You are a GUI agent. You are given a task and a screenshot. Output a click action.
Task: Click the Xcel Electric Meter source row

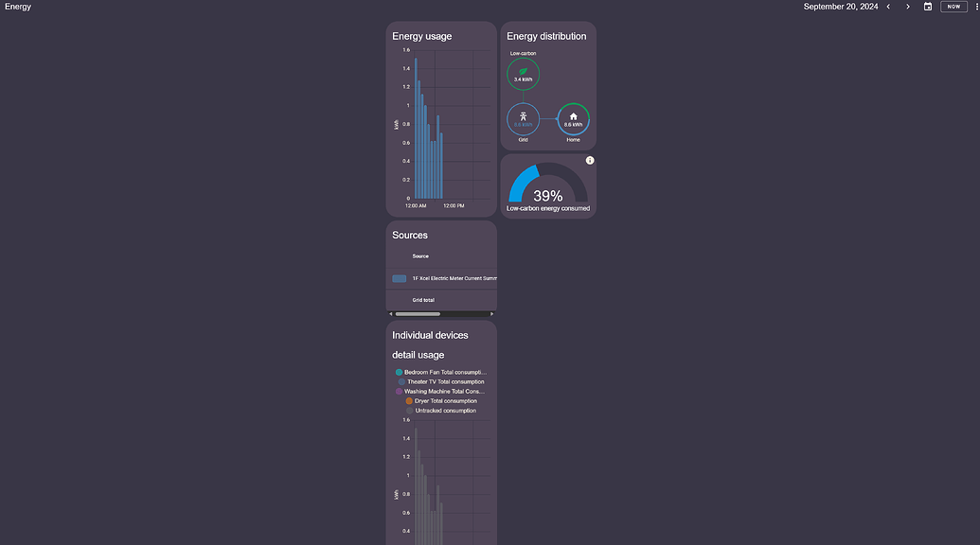pos(441,278)
